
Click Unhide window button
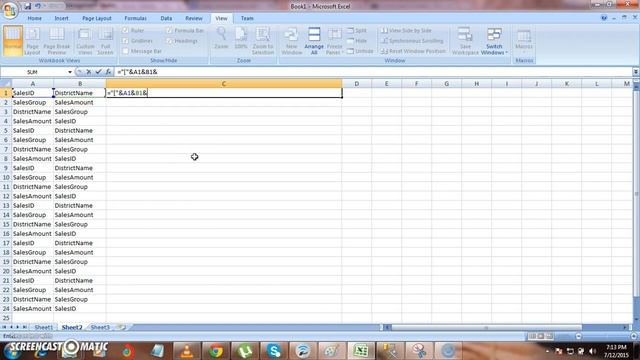[x=360, y=51]
